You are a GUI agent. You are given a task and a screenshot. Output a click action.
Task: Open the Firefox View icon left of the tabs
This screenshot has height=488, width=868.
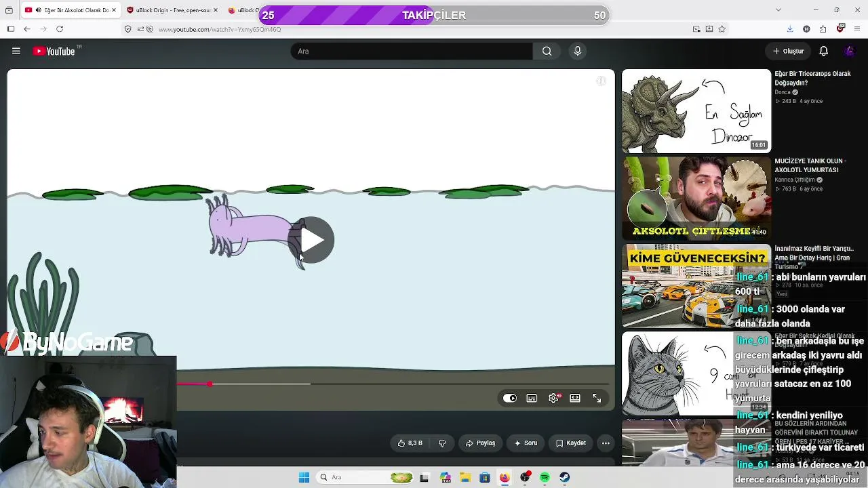pos(9,10)
